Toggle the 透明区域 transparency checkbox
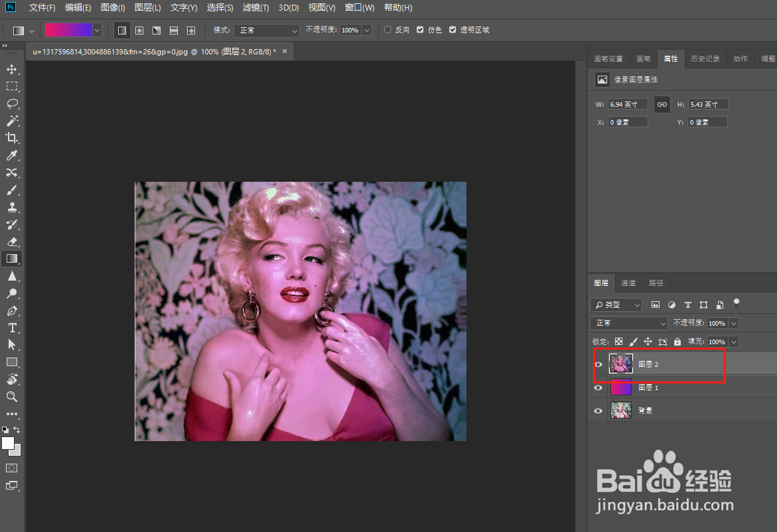Viewport: 777px width, 532px height. [x=453, y=30]
